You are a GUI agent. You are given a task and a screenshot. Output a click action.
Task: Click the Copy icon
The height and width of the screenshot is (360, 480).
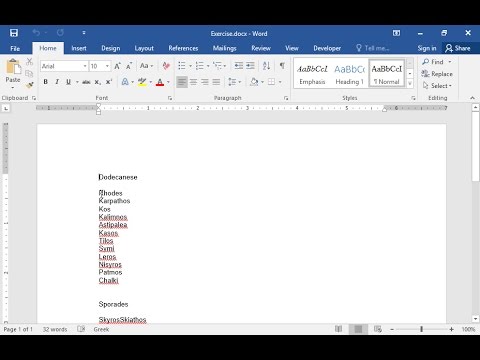(29, 74)
